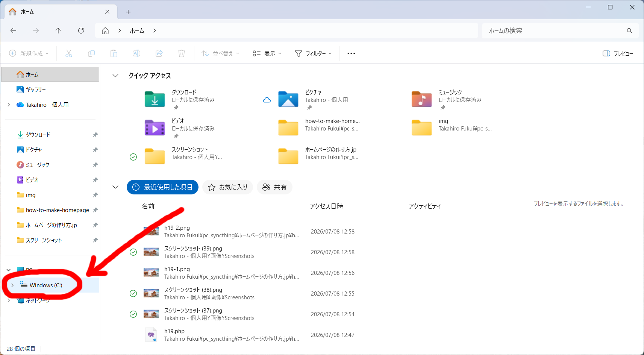644x355 pixels.
Task: Switch to the 共有 tab
Action: [274, 187]
